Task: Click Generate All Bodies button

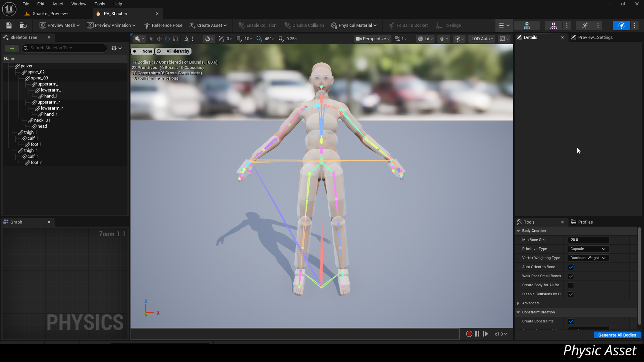Action: point(617,335)
